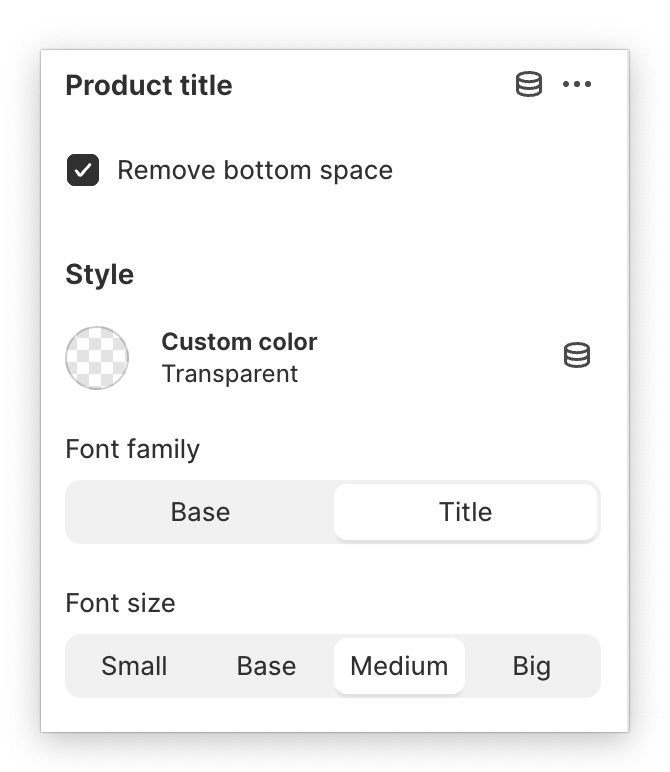Select Title font family option

coord(466,512)
